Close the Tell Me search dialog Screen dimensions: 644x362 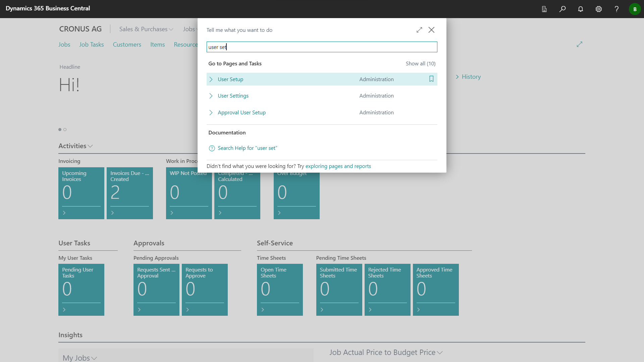[x=431, y=30]
